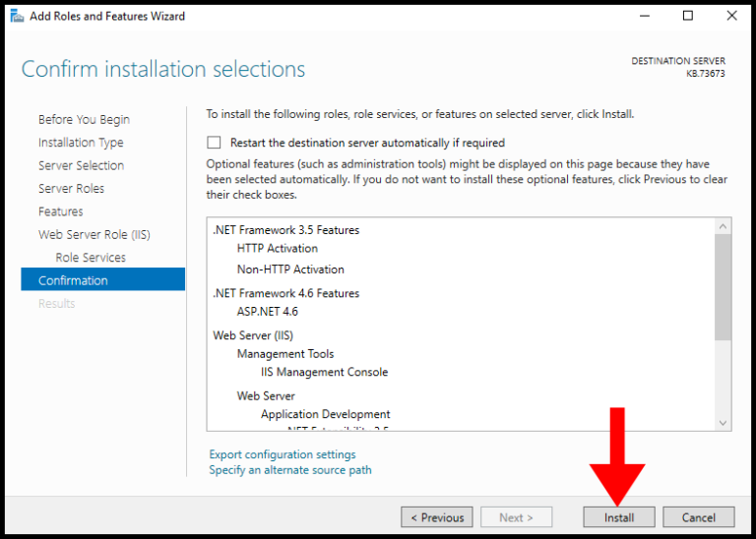Click scroll down arrow of features list

(x=724, y=422)
